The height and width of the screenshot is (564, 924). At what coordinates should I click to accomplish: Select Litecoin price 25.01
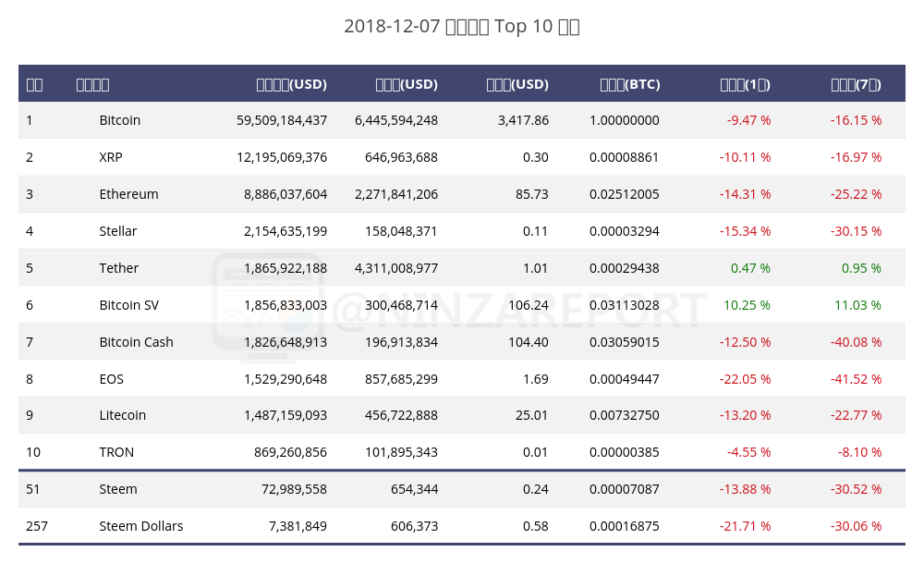(x=531, y=415)
